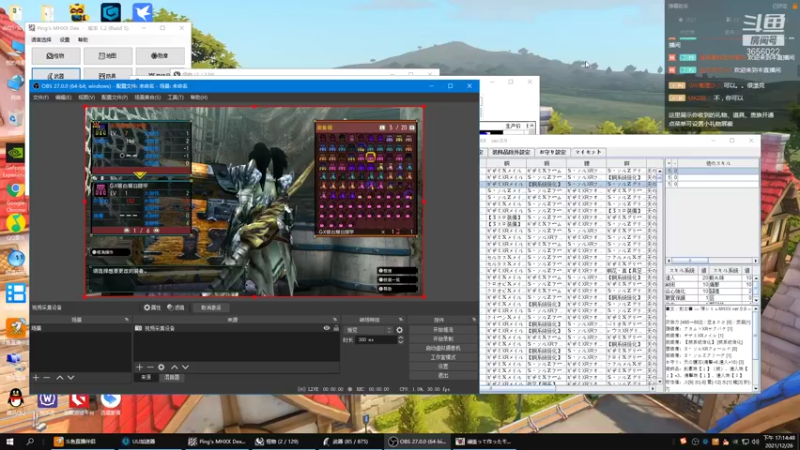Switch to 来源 tab under Sources list

[146, 378]
